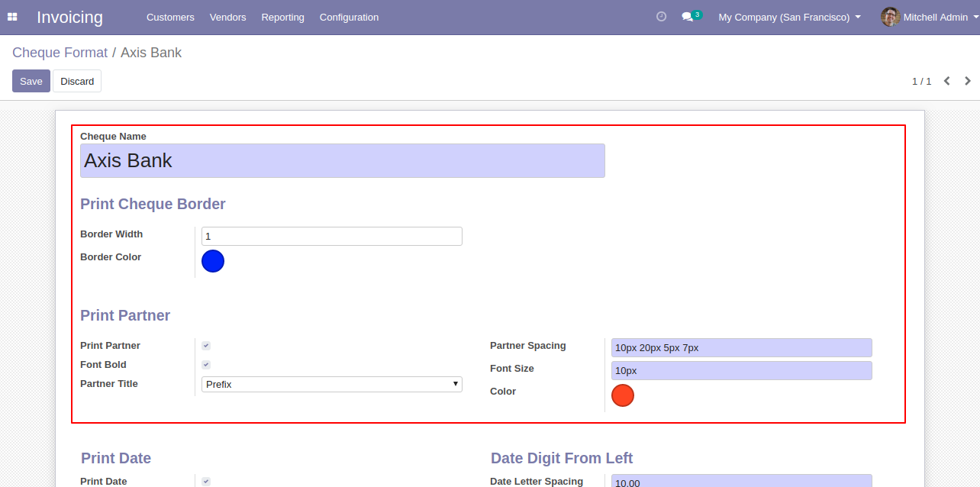Open the activities clock icon
The width and height of the screenshot is (980, 487).
(661, 17)
